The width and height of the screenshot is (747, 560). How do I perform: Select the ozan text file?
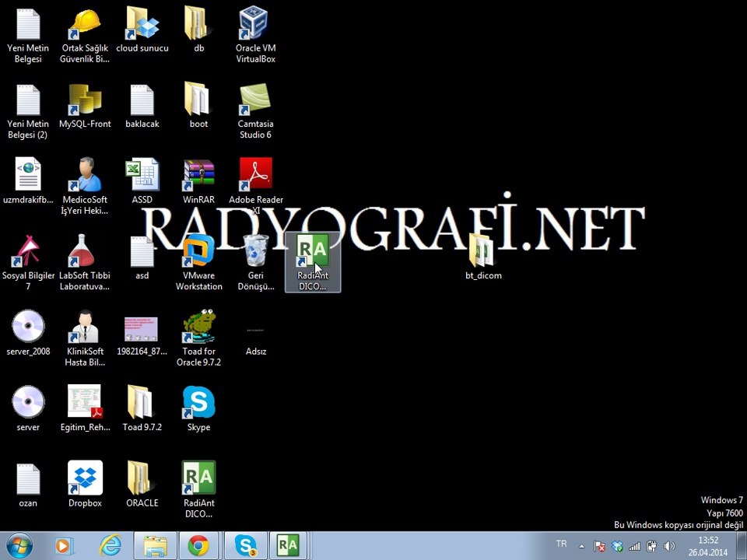(x=28, y=485)
